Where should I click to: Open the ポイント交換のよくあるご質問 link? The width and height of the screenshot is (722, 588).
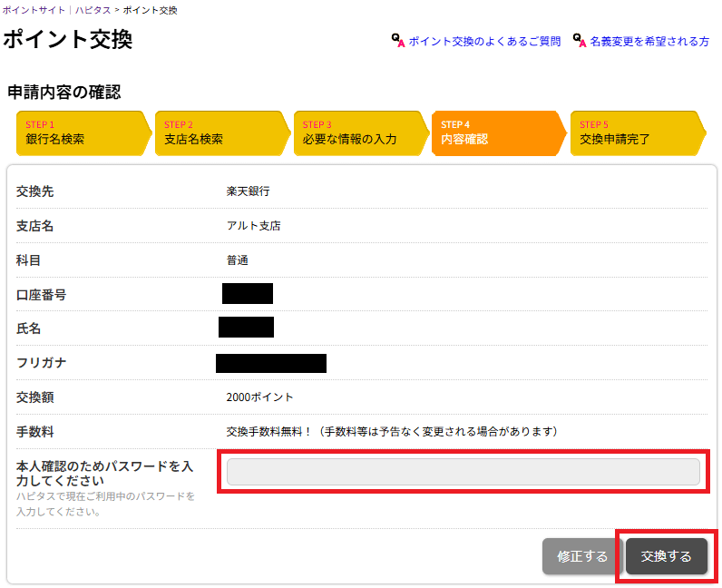tap(483, 42)
